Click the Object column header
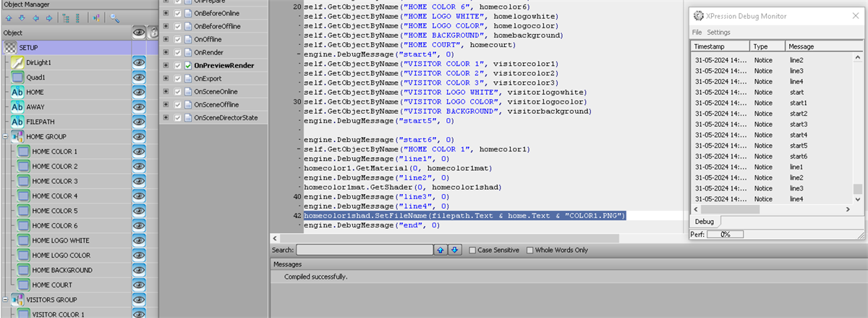Screen dimensions: 868x318 [65, 33]
